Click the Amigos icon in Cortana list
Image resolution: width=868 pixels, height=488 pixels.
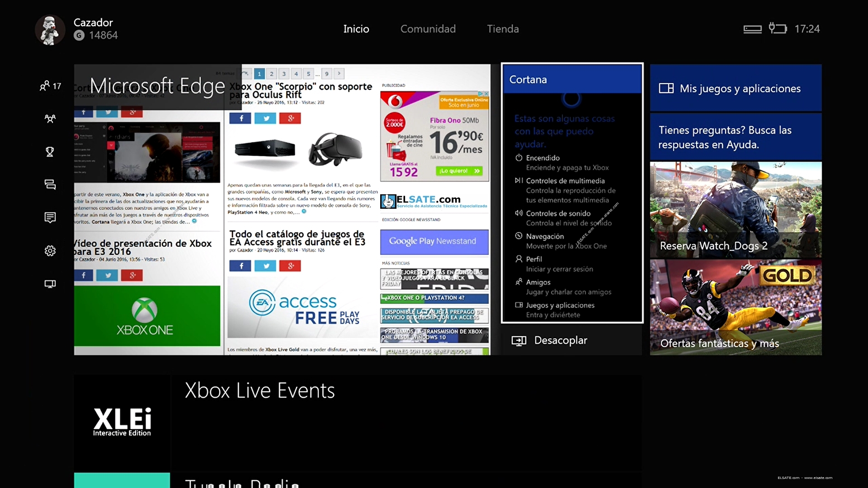click(519, 282)
